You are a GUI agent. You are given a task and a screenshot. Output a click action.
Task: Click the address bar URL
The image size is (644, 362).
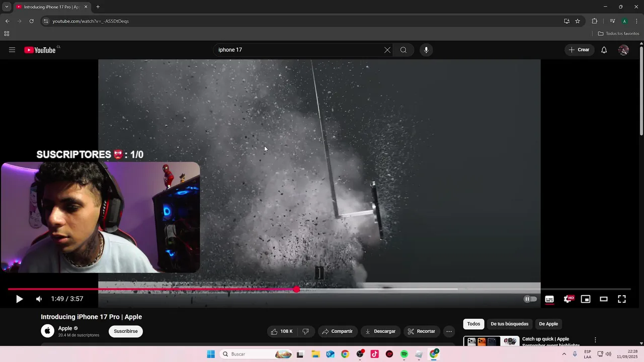(91, 21)
